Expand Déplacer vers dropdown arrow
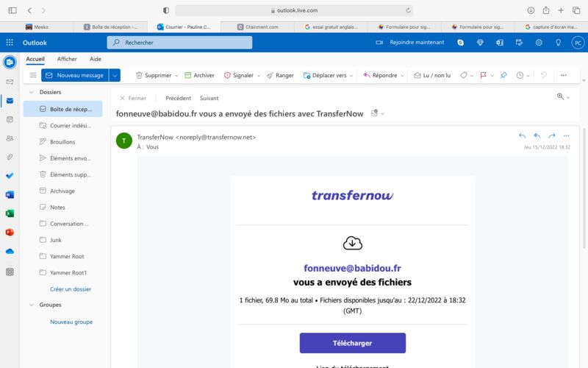The height and width of the screenshot is (368, 588). pos(351,76)
